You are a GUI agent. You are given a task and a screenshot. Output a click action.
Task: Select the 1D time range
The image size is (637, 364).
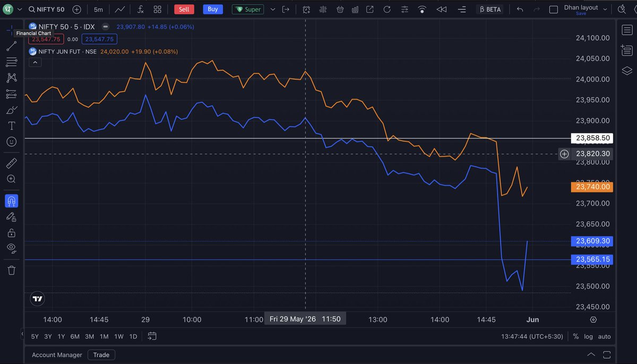tap(133, 336)
